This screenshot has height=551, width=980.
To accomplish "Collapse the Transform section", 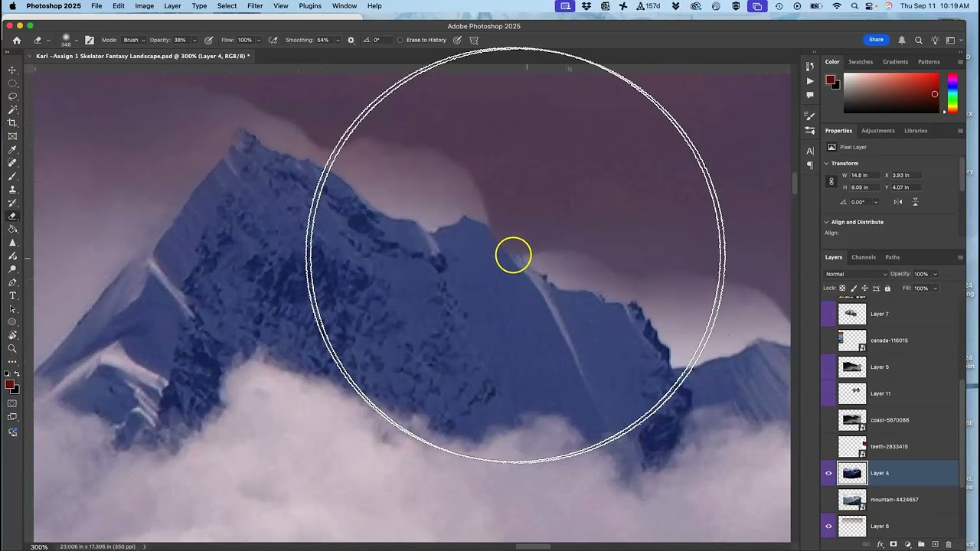I will click(x=827, y=163).
